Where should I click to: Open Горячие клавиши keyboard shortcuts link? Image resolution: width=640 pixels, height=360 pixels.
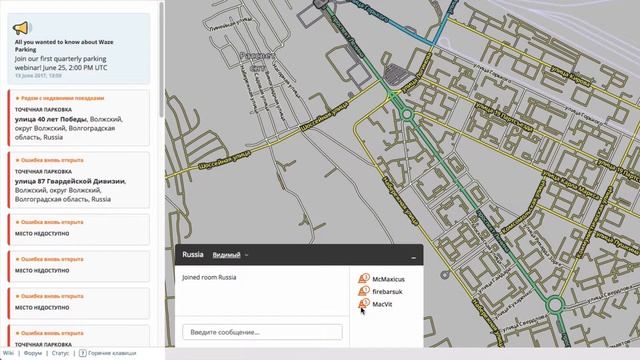tap(112, 353)
